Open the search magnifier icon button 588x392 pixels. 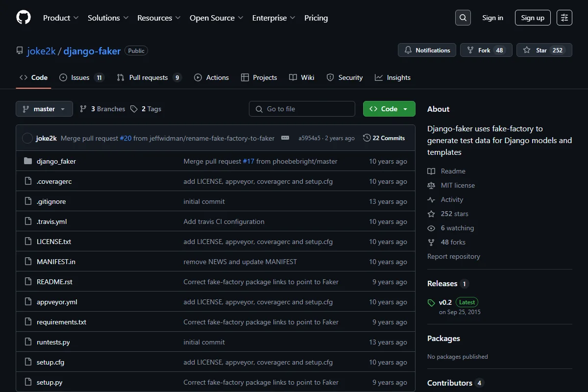tap(463, 18)
